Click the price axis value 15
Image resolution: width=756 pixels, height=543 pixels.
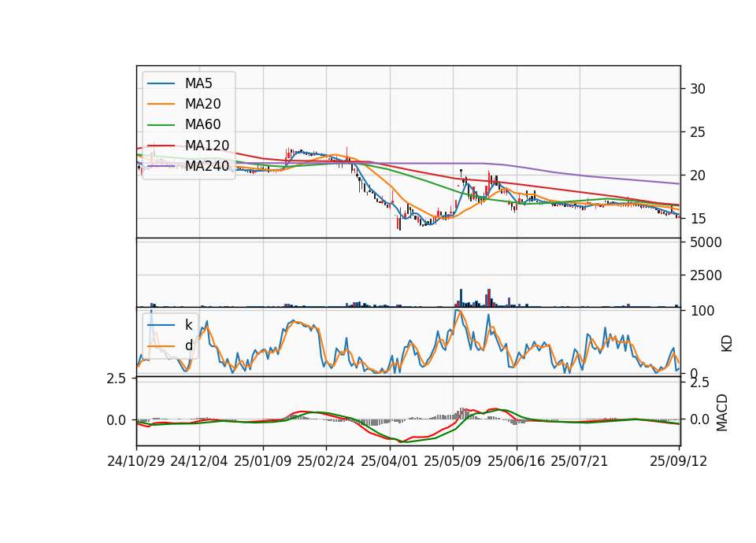[698, 219]
